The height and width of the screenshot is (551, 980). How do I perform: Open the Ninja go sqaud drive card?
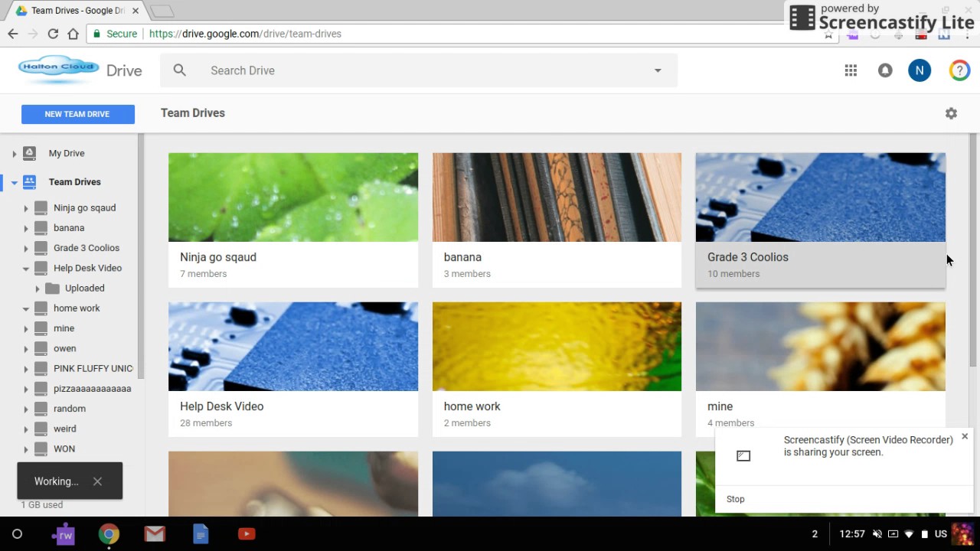pos(293,220)
